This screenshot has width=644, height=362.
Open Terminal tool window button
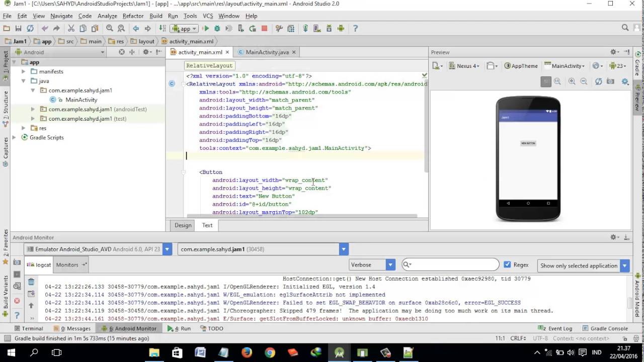coord(28,328)
